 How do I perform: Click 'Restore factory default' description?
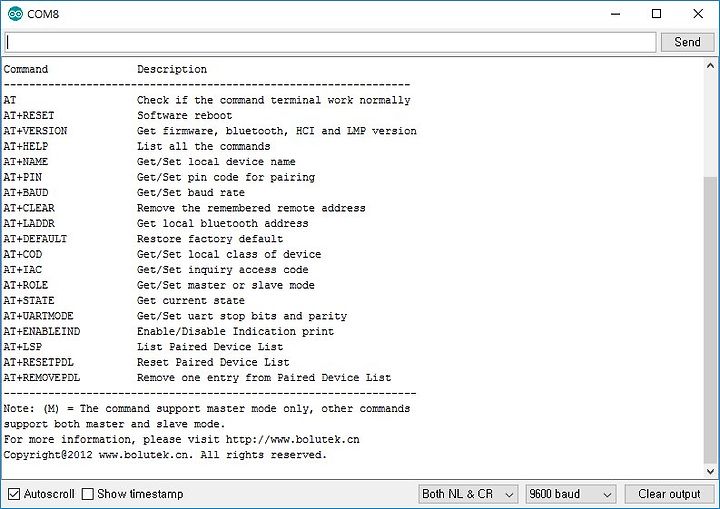click(210, 239)
